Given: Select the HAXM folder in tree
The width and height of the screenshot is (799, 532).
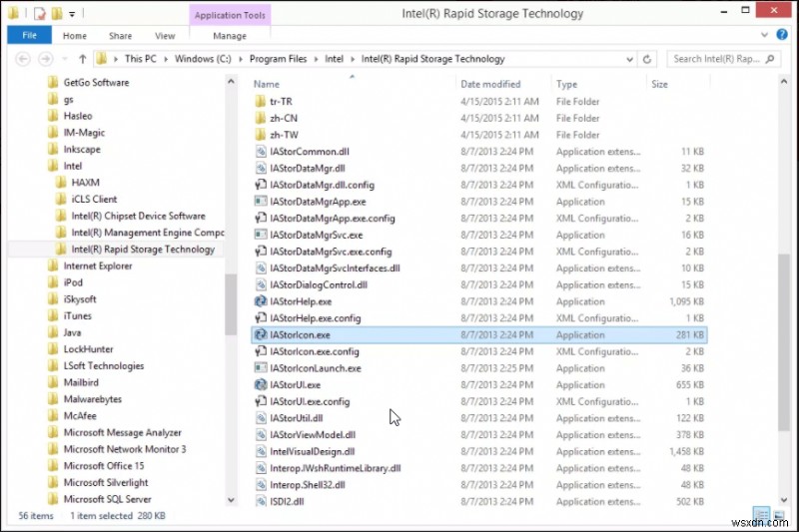Looking at the screenshot, I should pyautogui.click(x=85, y=183).
